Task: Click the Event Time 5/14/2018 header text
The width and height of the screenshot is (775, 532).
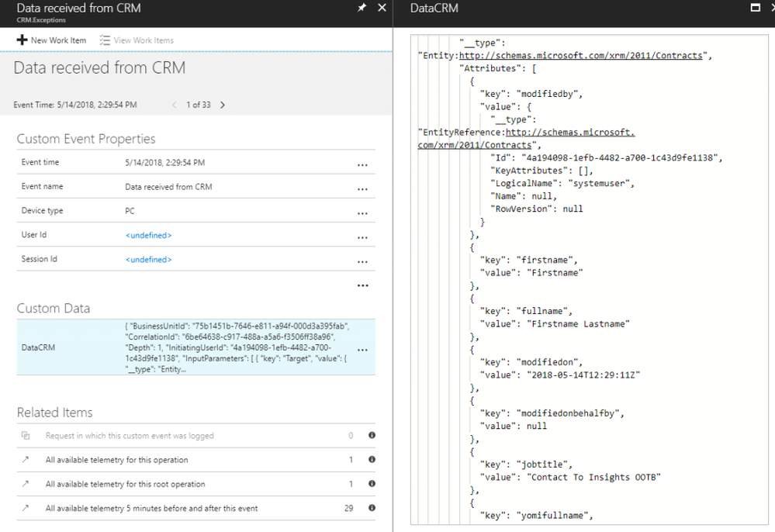Action: coord(75,105)
